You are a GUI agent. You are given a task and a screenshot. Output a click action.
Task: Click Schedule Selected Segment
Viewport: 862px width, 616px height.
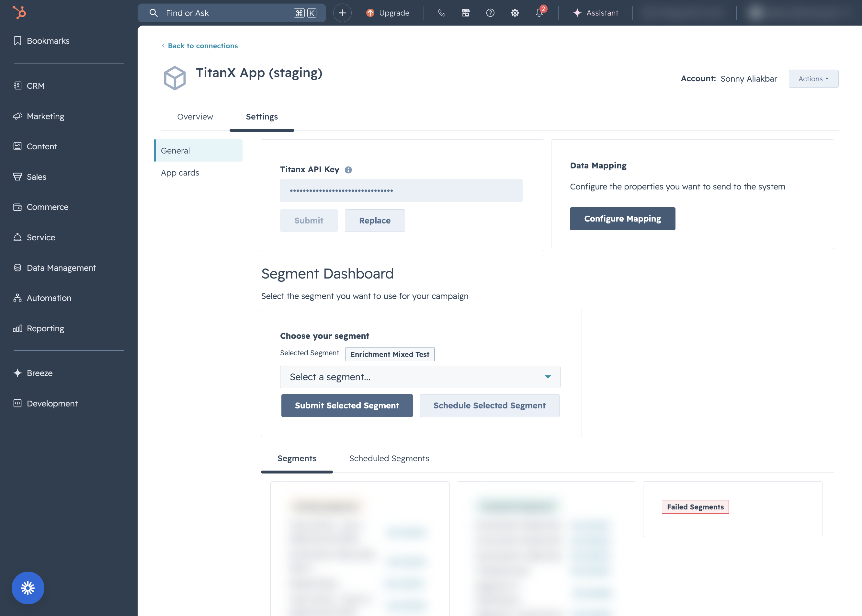point(489,405)
